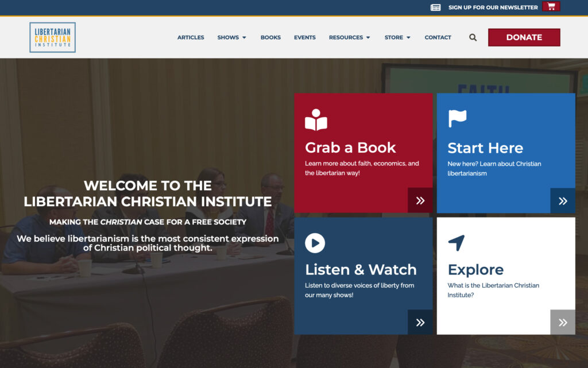The width and height of the screenshot is (588, 368).
Task: Click the 'Welcome to the Libertarian Christian Institute' heading
Action: click(148, 193)
